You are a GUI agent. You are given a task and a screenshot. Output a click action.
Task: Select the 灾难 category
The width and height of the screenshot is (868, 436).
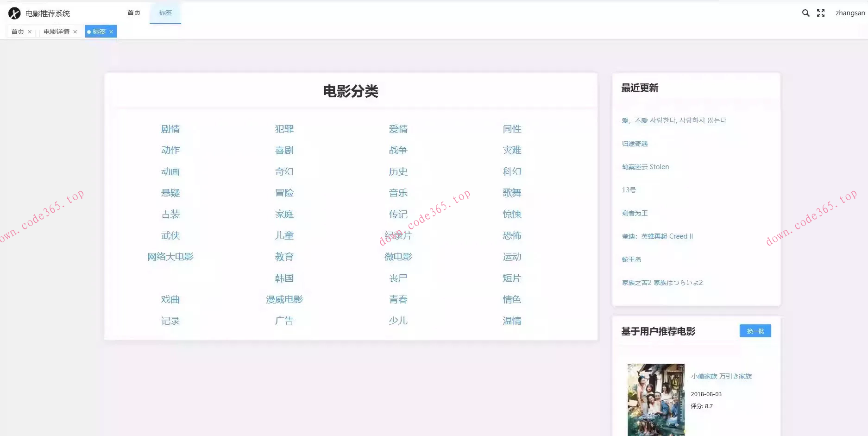tap(512, 150)
